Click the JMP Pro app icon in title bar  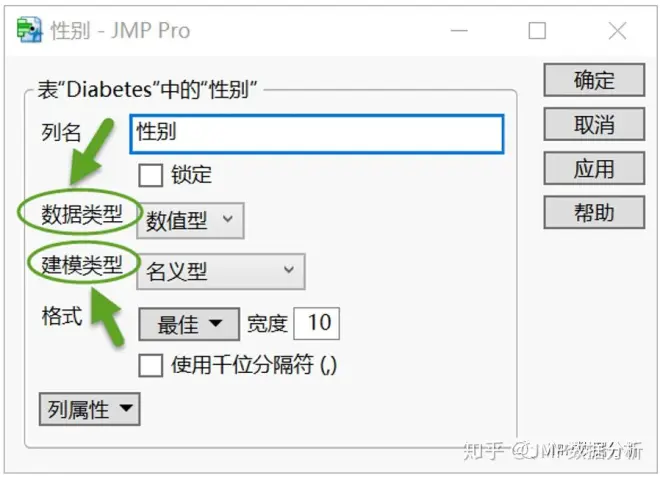(29, 30)
